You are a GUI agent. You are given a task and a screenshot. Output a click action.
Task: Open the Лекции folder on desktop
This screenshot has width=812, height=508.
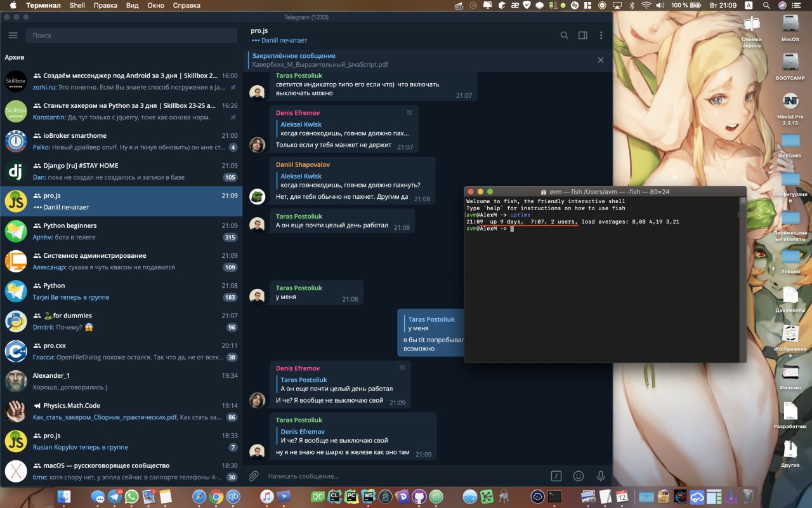[790, 260]
